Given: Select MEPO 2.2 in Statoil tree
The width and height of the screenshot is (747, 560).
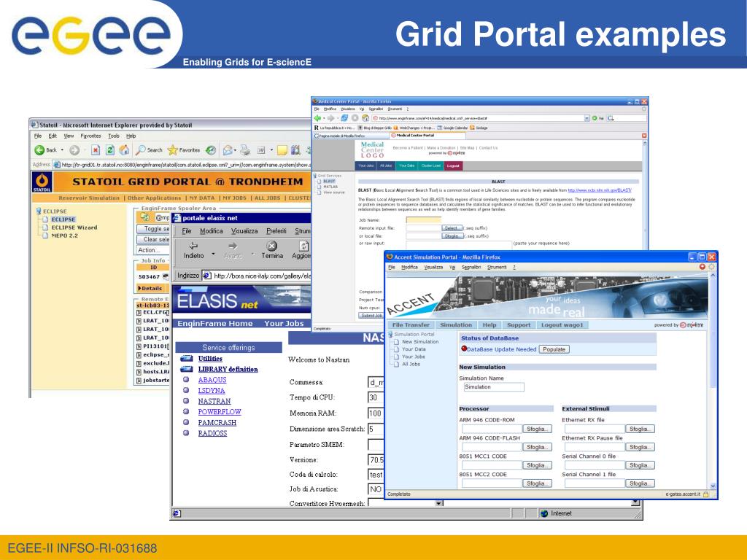Looking at the screenshot, I should 64,236.
